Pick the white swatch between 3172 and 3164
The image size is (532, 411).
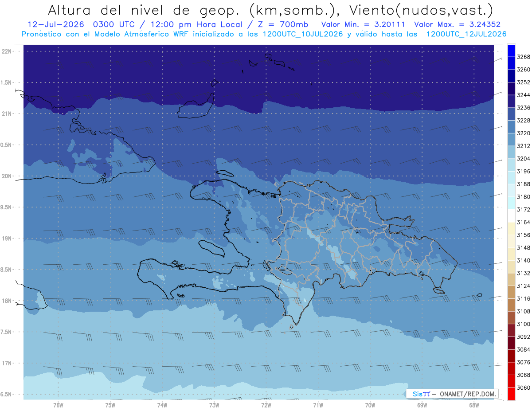[x=511, y=216]
